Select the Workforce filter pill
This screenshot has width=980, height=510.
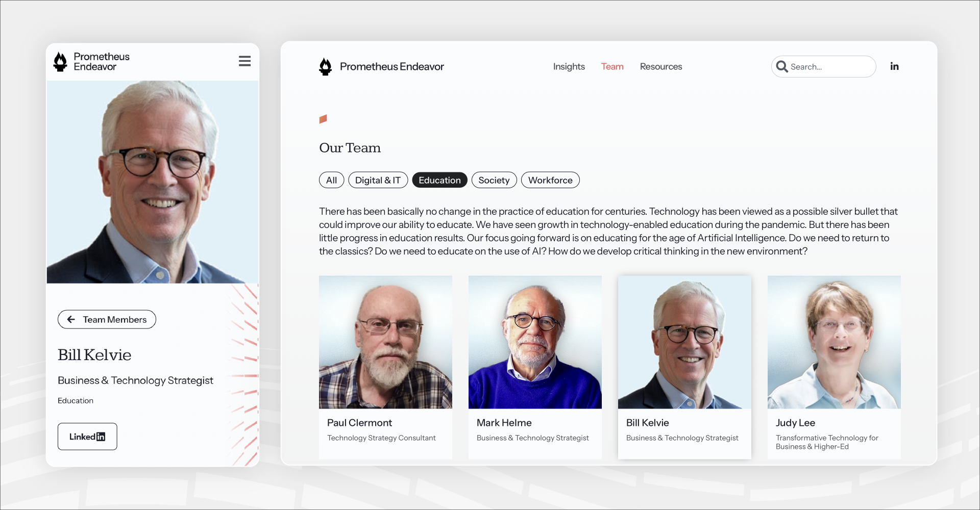[x=550, y=180]
